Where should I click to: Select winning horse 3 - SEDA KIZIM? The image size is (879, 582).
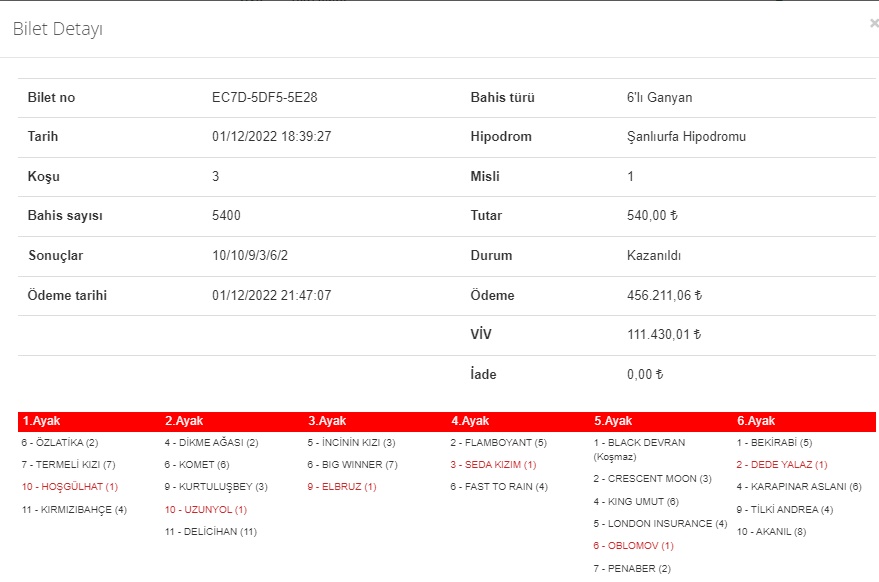tap(493, 465)
